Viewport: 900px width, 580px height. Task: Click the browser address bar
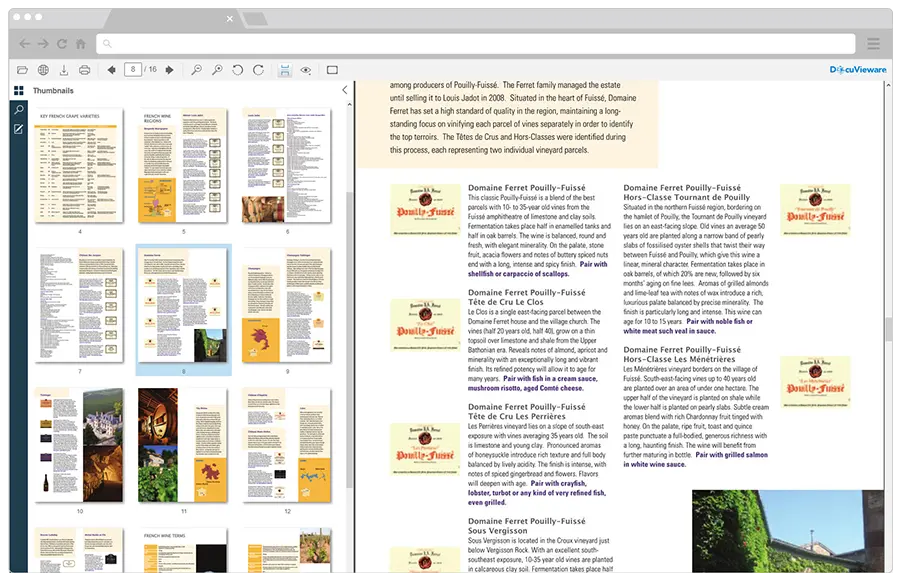[x=476, y=44]
